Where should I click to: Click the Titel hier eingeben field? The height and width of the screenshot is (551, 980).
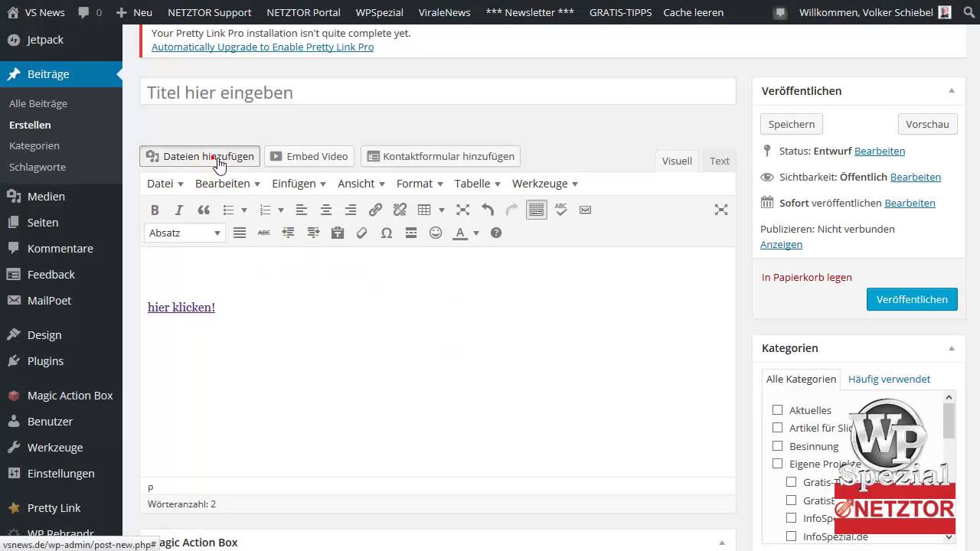[438, 92]
